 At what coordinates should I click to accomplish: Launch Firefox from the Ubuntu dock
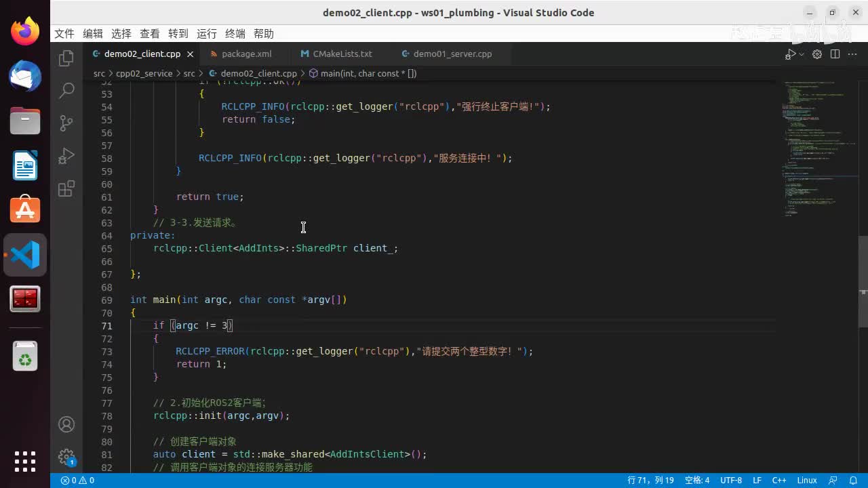(25, 31)
